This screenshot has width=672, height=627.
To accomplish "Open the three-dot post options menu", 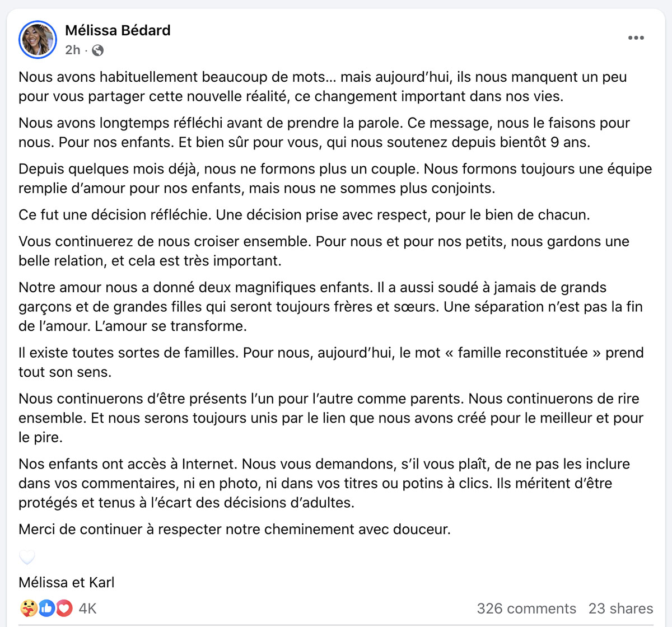I will pos(636,38).
